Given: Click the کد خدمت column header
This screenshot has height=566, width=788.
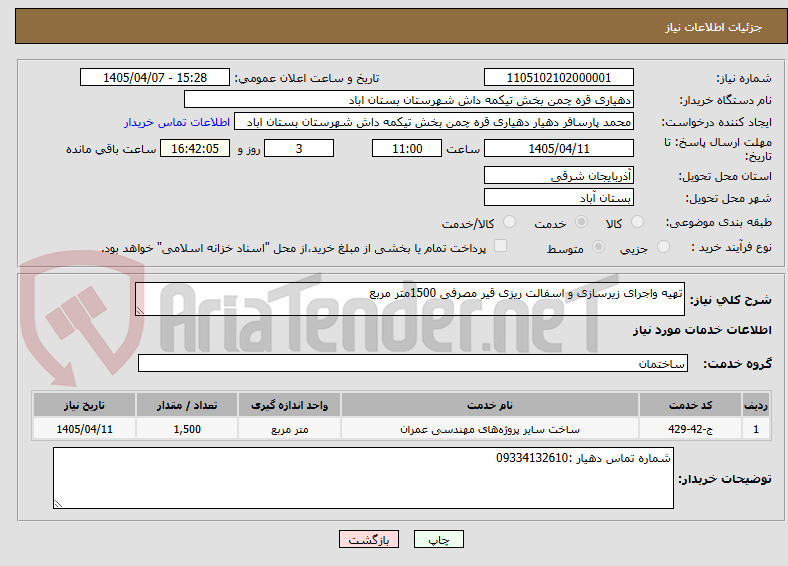Looking at the screenshot, I should 691,405.
